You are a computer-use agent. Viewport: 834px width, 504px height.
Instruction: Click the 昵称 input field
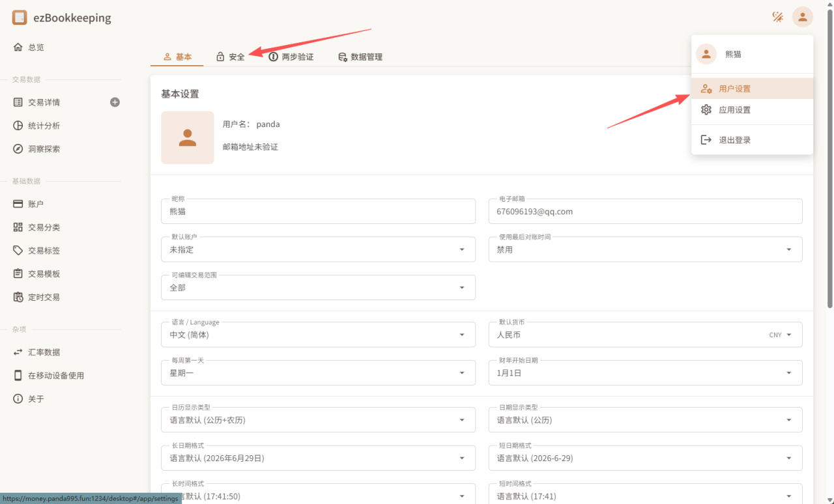[318, 212]
